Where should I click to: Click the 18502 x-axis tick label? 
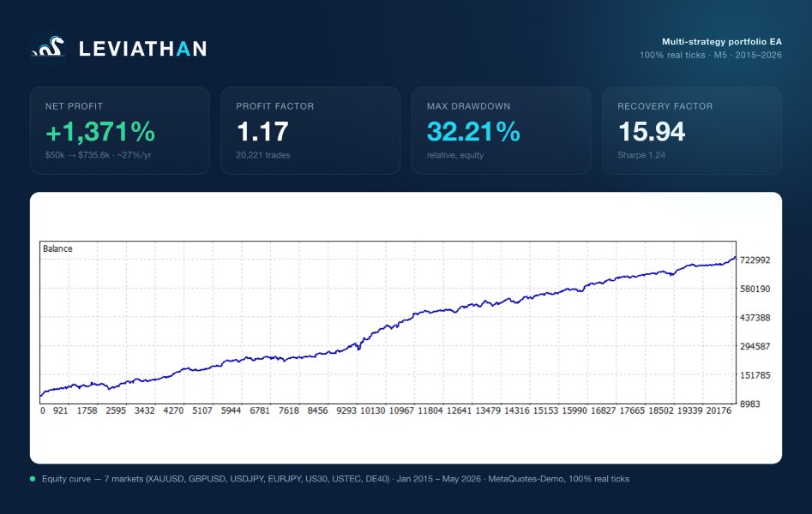[x=661, y=410]
